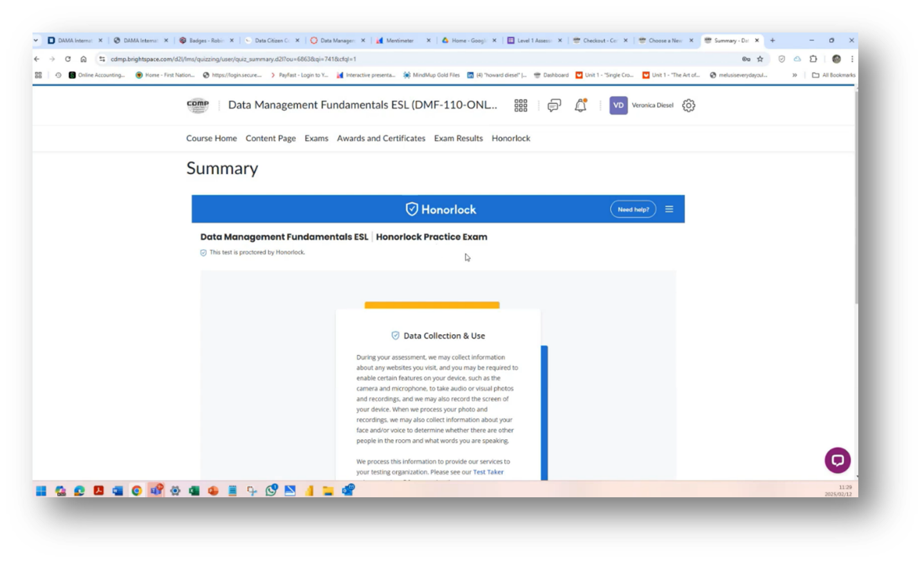Click the CDMP logo in the header
The height and width of the screenshot is (563, 924).
tap(198, 105)
